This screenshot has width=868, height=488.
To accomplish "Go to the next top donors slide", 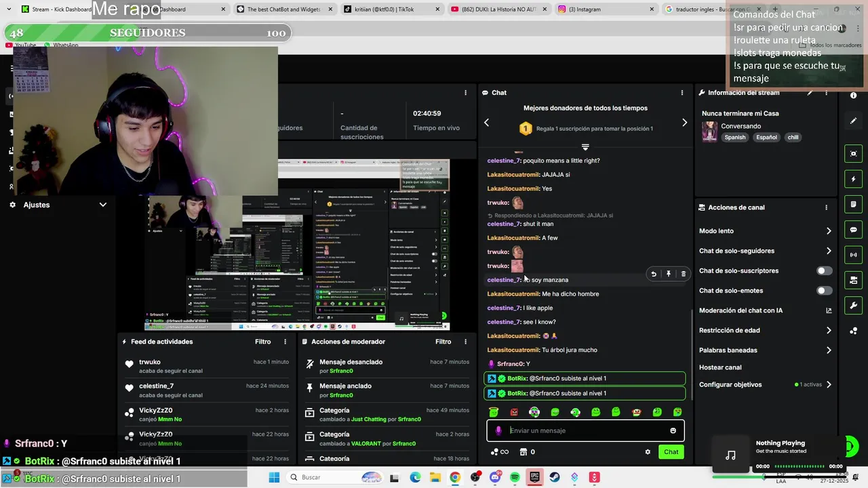I will 684,123.
